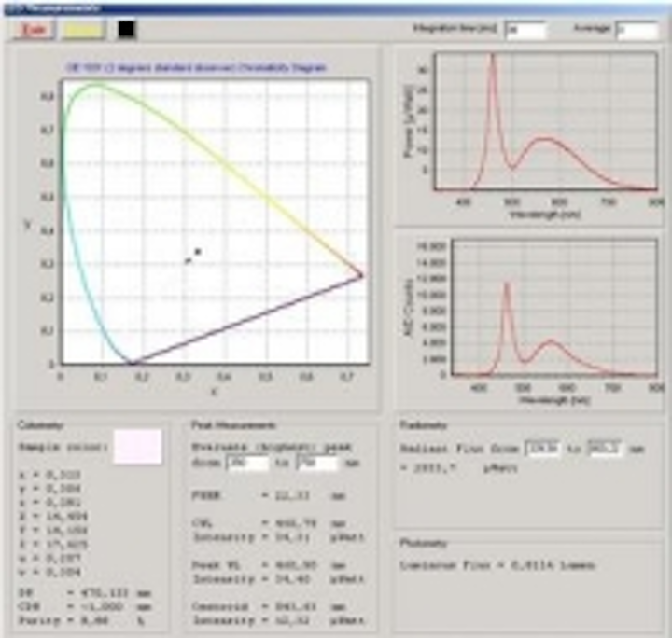Image resolution: width=672 pixels, height=638 pixels.
Task: Click the measured point on chromaticity diagram
Action: (198, 252)
